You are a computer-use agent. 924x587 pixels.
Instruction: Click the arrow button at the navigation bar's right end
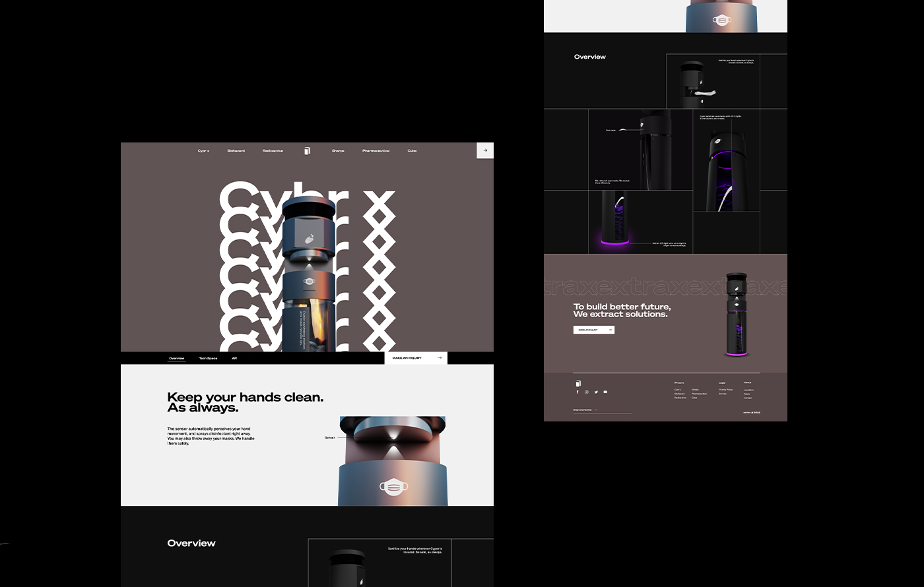pos(485,150)
